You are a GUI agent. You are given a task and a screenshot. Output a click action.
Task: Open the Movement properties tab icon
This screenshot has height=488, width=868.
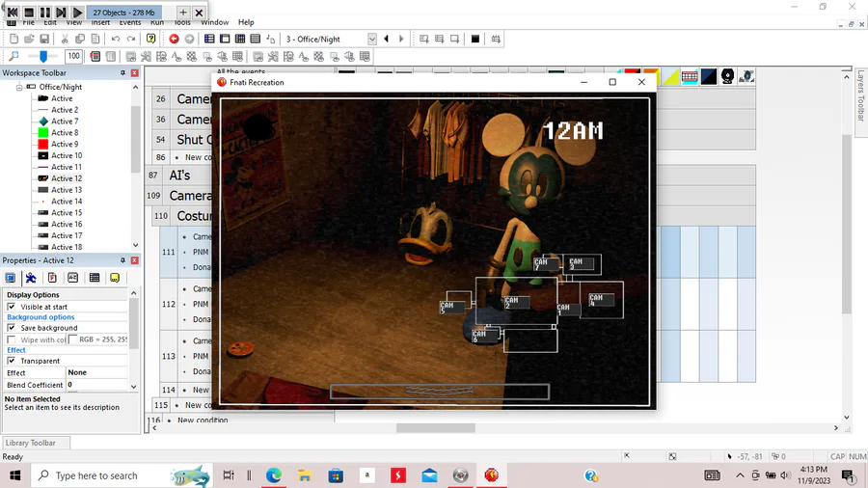click(31, 278)
